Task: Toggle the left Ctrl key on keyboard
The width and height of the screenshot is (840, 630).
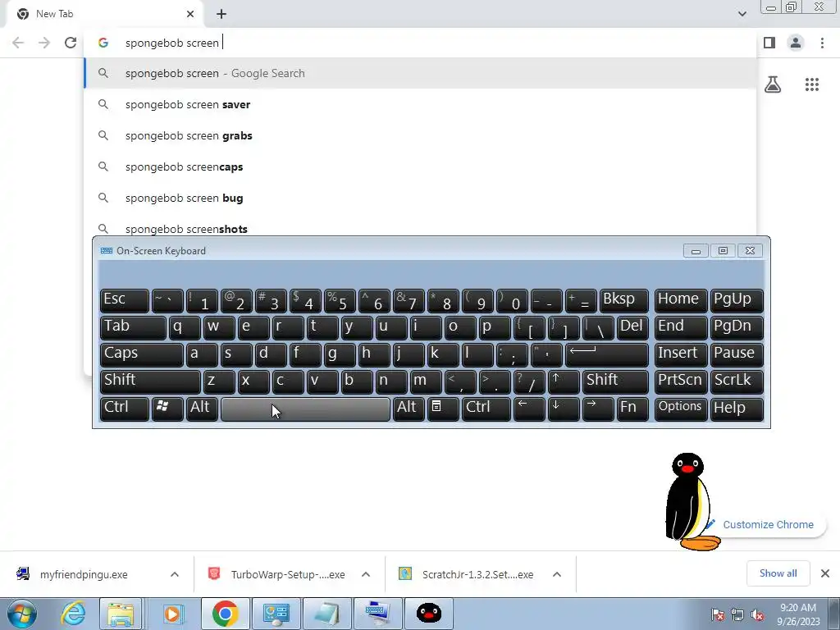Action: [x=125, y=409]
